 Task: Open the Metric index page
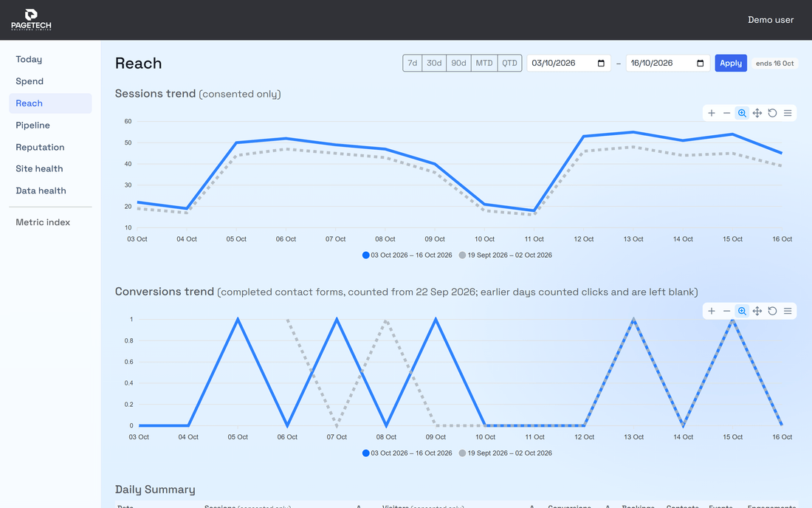click(x=50, y=222)
